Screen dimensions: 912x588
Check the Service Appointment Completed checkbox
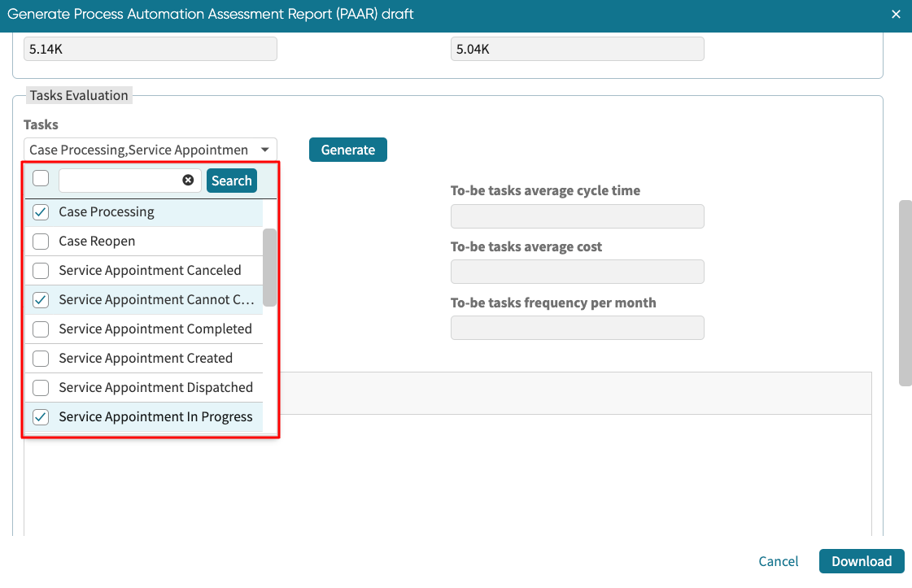tap(41, 329)
